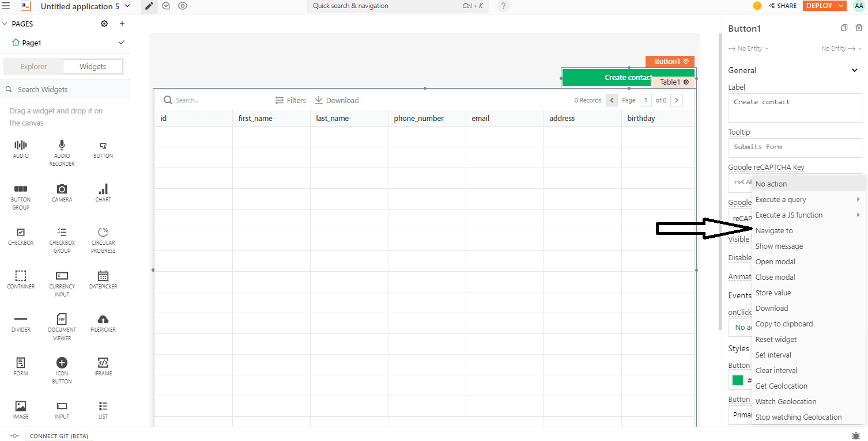Click the copy icon for Button1
This screenshot has width=868, height=441.
click(844, 28)
